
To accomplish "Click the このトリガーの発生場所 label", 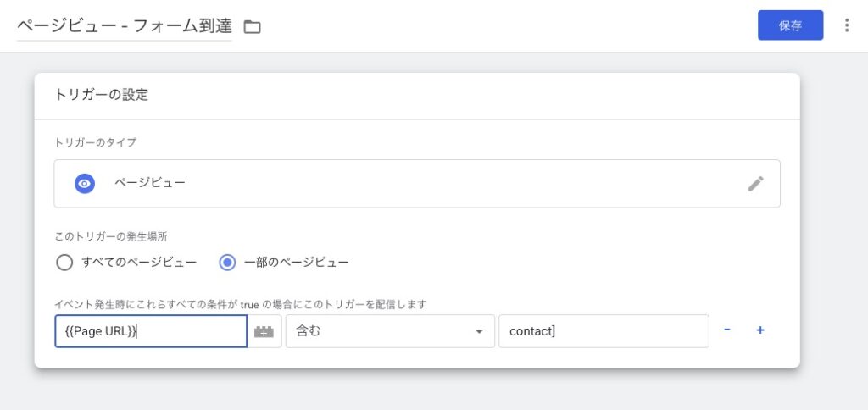I will click(x=111, y=237).
